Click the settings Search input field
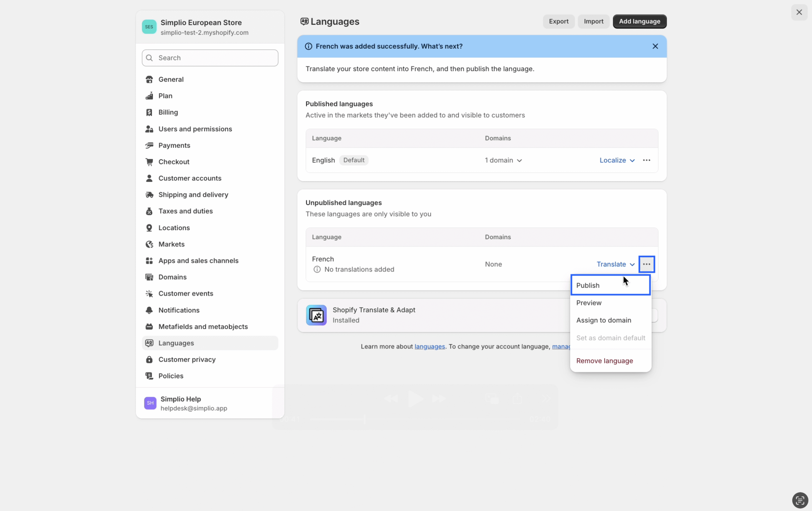This screenshot has width=812, height=511. click(x=216, y=58)
